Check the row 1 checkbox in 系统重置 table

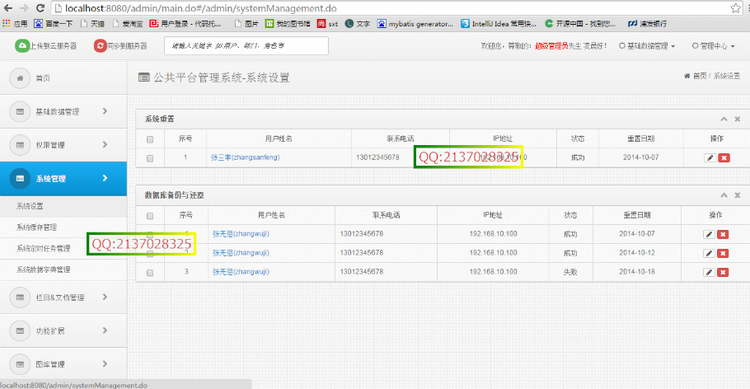point(150,158)
